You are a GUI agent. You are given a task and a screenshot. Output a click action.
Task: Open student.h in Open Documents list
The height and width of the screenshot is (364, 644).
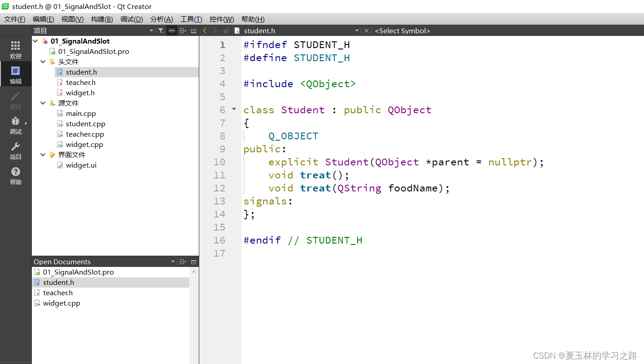tap(58, 282)
